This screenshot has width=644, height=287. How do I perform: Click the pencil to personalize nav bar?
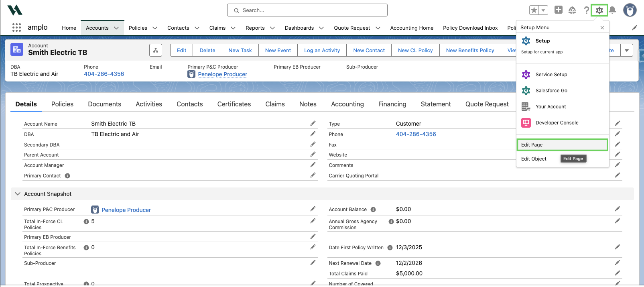(x=634, y=28)
